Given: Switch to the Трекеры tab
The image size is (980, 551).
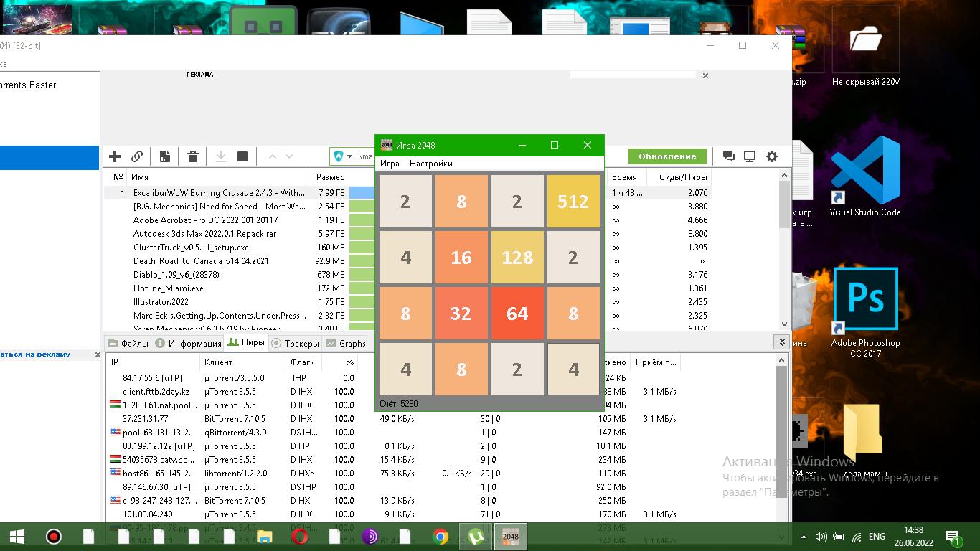Looking at the screenshot, I should tap(295, 343).
